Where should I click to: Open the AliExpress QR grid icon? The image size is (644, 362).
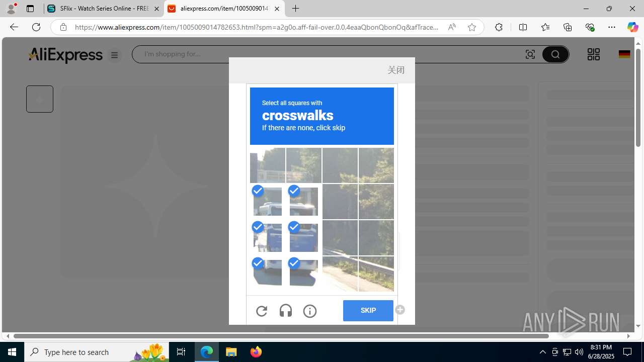coord(594,54)
